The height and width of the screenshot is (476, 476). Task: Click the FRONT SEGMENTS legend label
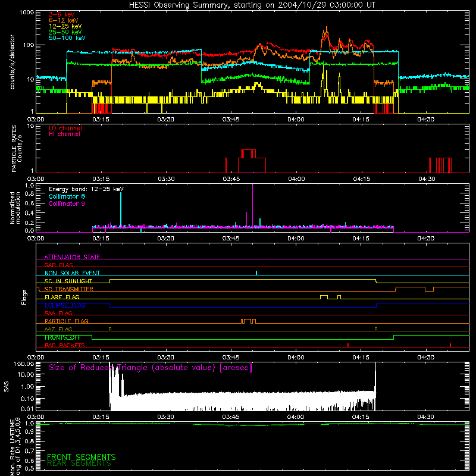[82, 457]
